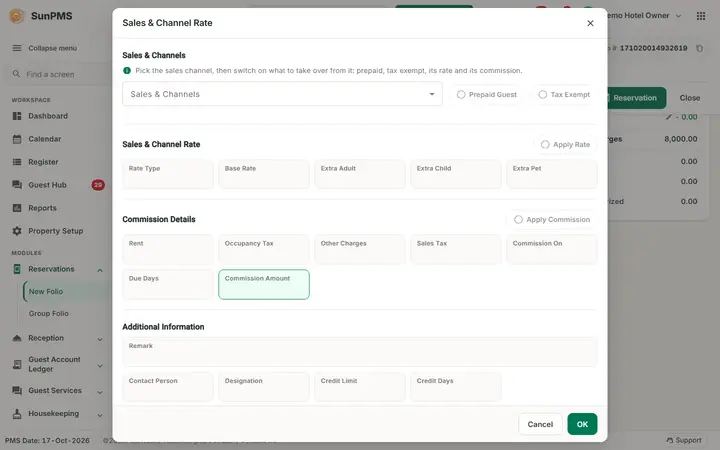Click the Credit Days field
Screen dimensions: 720x450
pos(456,387)
